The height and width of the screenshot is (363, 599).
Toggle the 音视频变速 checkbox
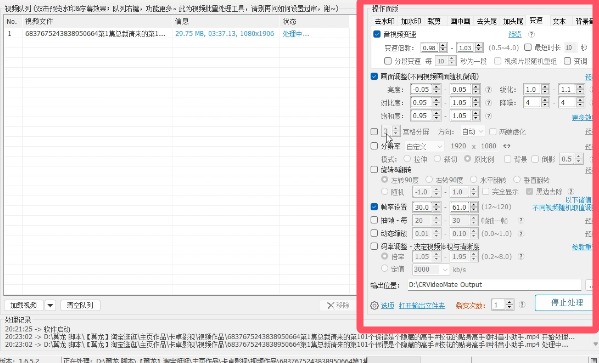pos(377,34)
